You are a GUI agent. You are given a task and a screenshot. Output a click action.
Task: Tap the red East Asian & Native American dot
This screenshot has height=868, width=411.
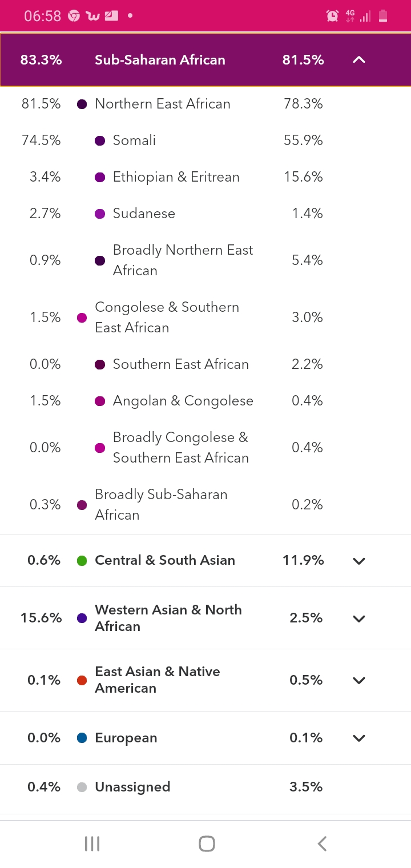click(x=82, y=680)
